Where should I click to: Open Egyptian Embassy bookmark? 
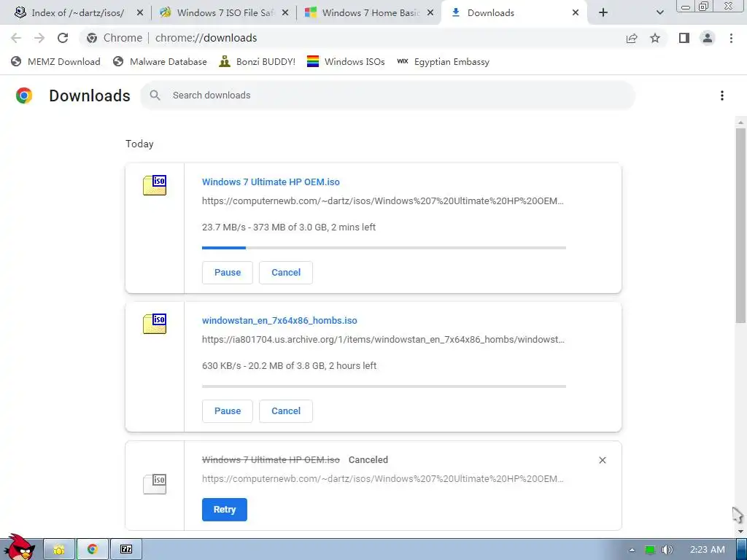pyautogui.click(x=443, y=61)
